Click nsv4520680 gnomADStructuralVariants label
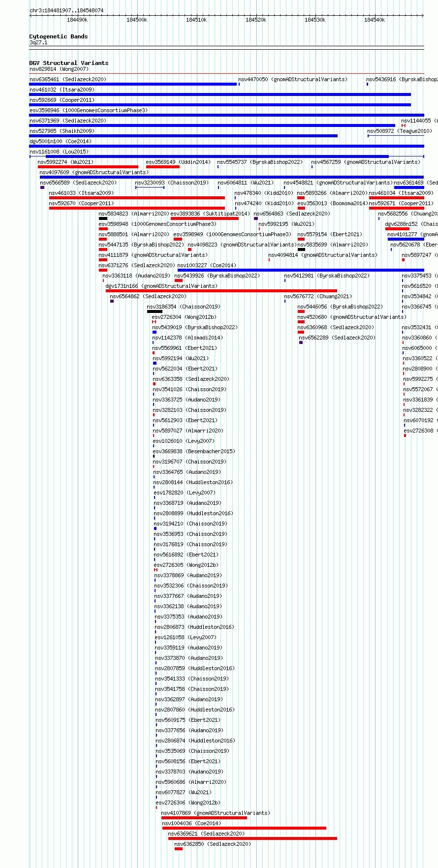Viewport: 438px width, 868px height. [352, 317]
